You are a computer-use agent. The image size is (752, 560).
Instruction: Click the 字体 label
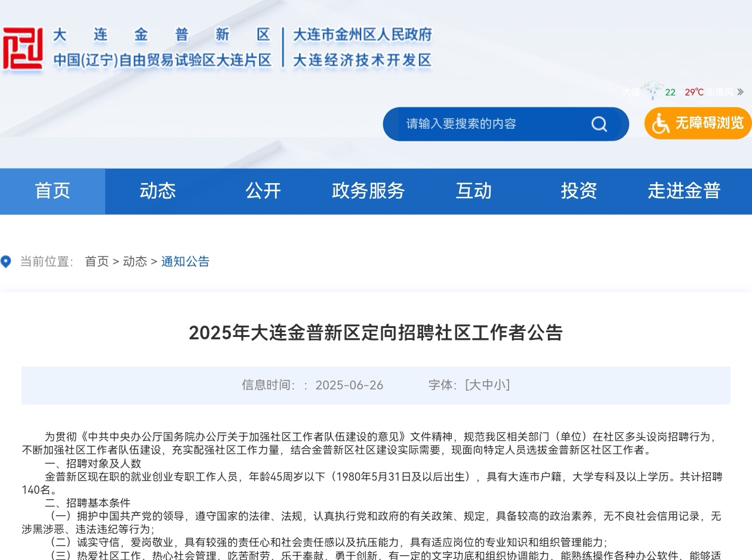[443, 385]
